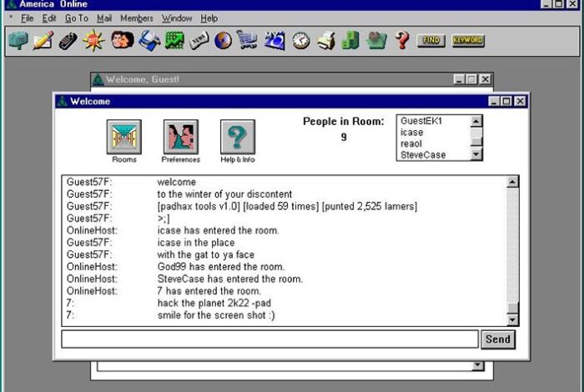Click the black remote control toolbar icon

coord(68,41)
